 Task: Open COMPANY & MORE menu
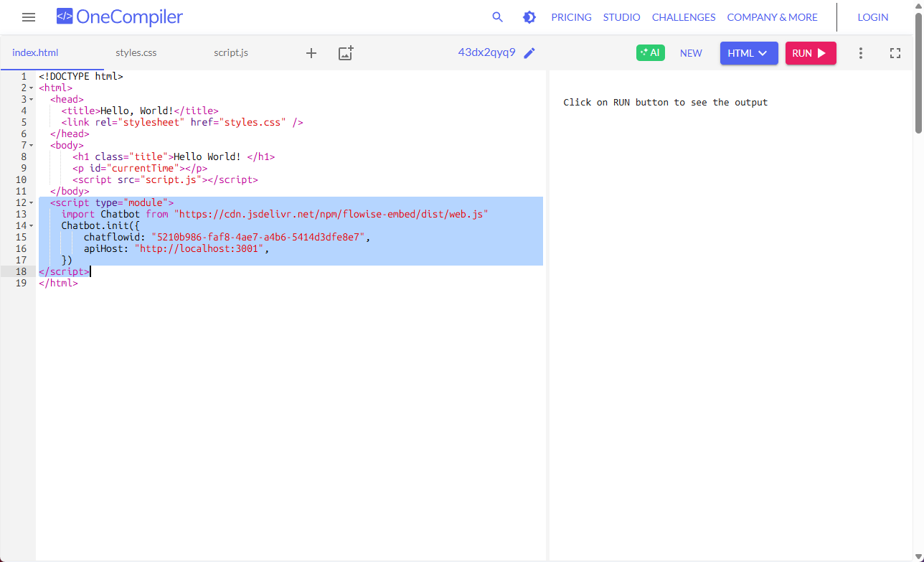point(772,17)
